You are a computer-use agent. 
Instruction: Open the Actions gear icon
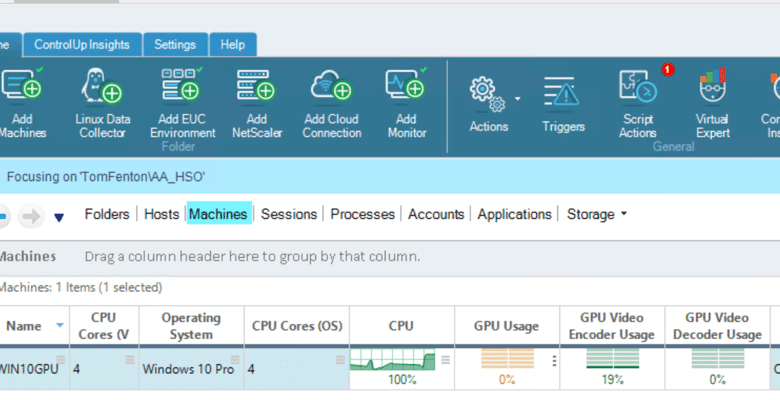pos(487,95)
